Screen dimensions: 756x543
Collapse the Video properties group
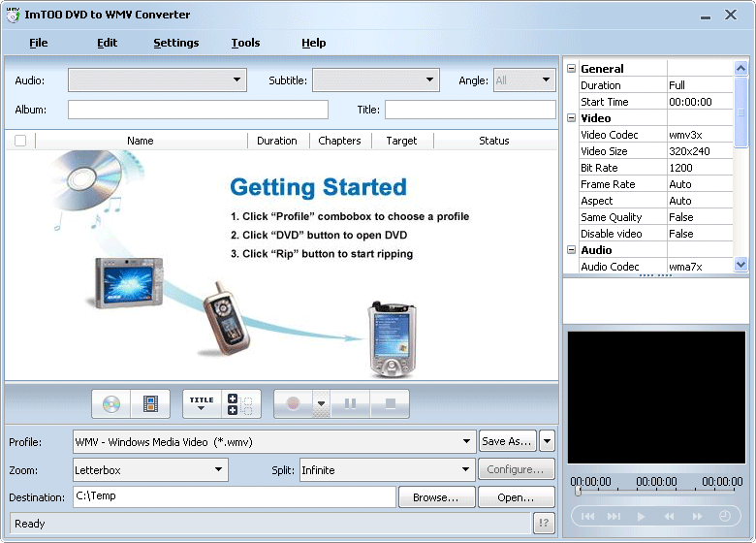572,118
